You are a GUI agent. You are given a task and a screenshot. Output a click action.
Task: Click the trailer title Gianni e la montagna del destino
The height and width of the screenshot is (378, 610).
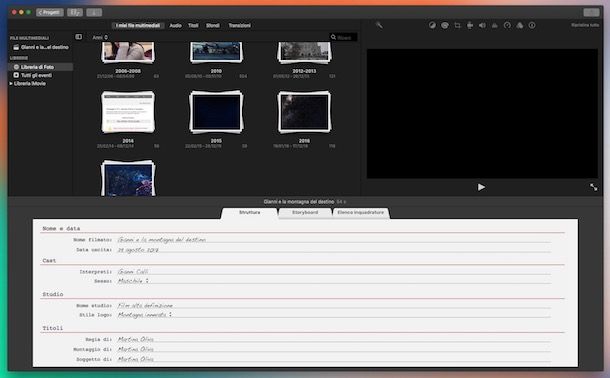pyautogui.click(x=299, y=202)
